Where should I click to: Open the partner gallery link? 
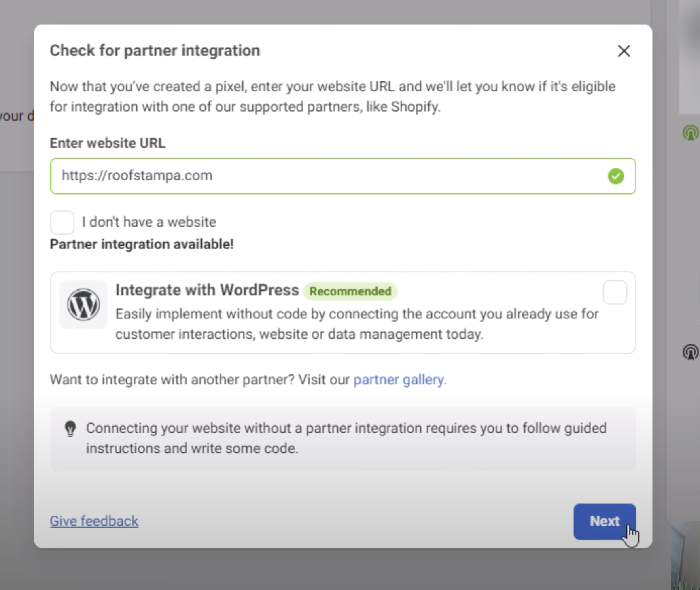point(399,380)
